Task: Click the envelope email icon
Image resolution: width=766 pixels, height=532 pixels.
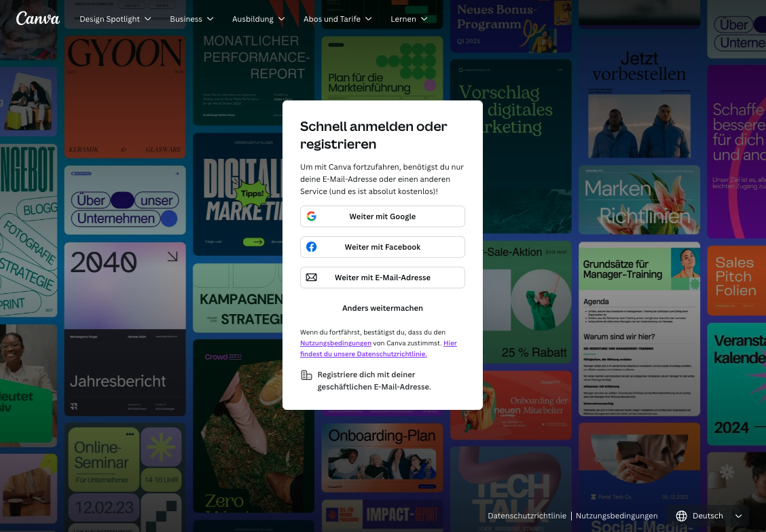Action: point(312,278)
